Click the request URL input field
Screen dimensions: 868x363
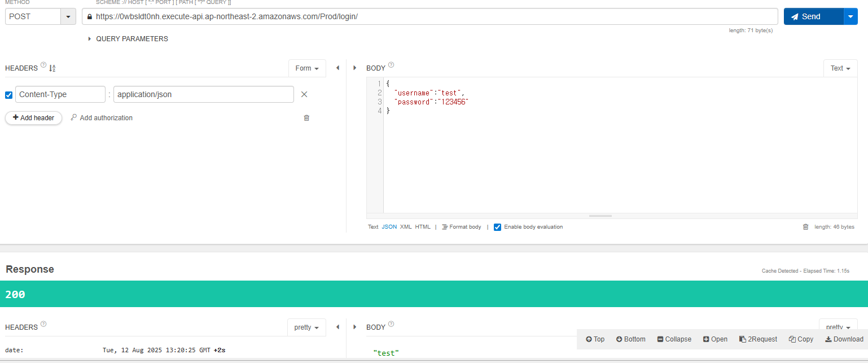[x=429, y=16]
